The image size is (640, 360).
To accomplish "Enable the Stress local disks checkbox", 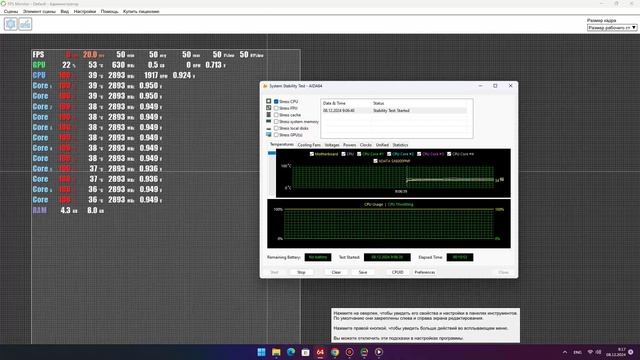I will coord(276,128).
